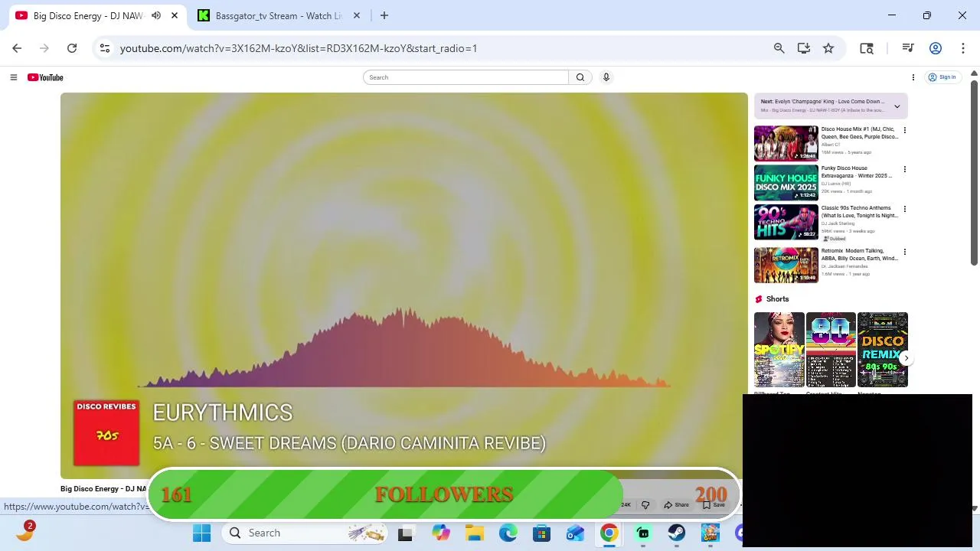Image resolution: width=980 pixels, height=551 pixels.
Task: Go forward in browser history
Action: click(44, 48)
